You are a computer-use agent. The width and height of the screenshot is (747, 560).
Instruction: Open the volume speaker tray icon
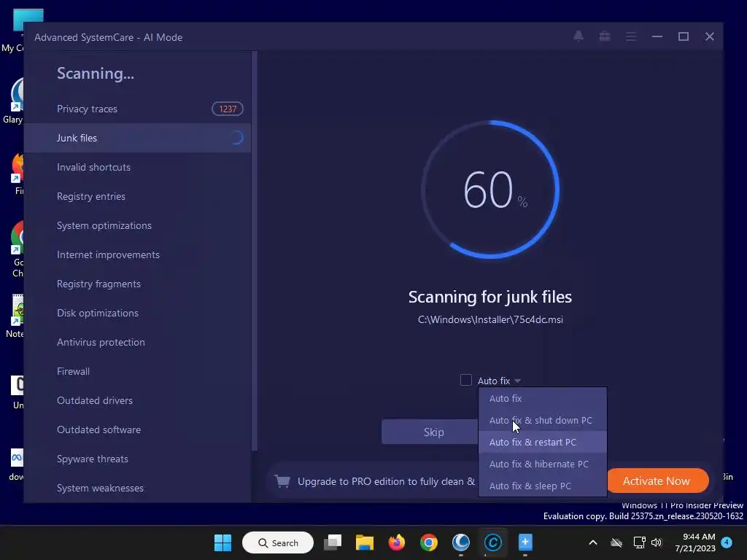pos(657,542)
